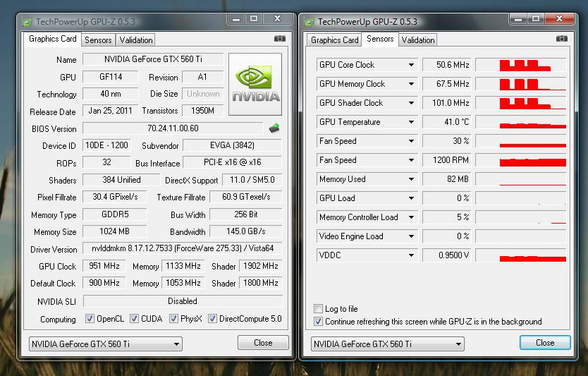This screenshot has width=588, height=376.
Task: Click the 1200 RPM fan reading
Action: coord(446,160)
